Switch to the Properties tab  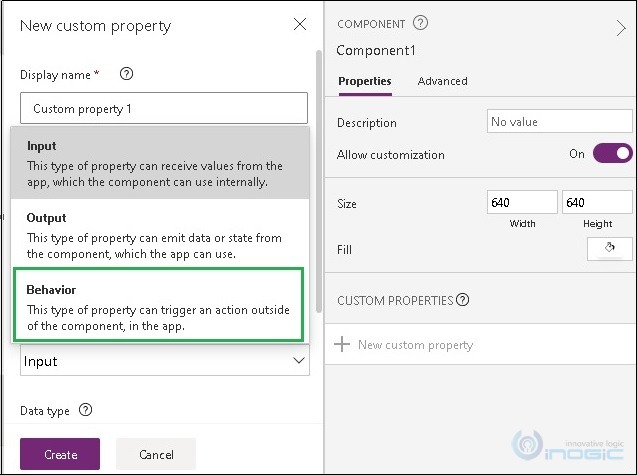coord(365,81)
